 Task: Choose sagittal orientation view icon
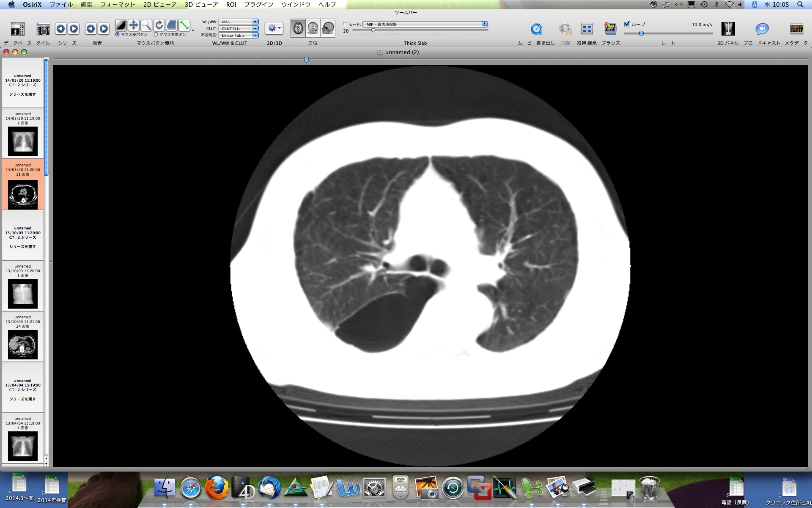[328, 28]
